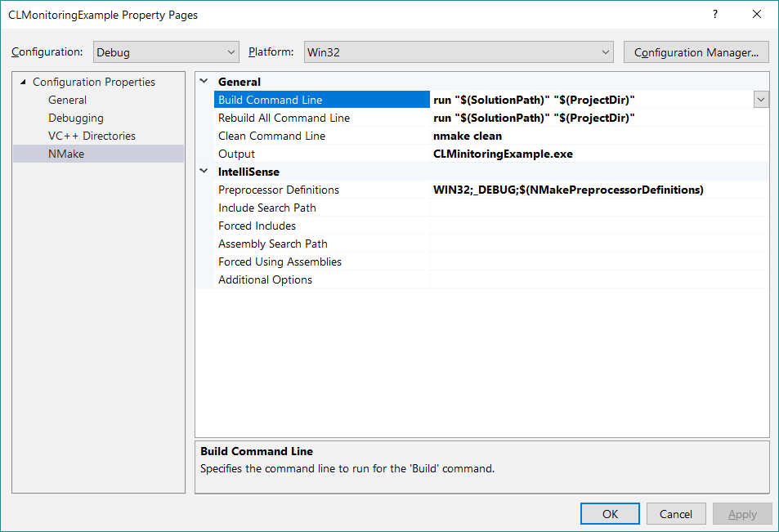The height and width of the screenshot is (532, 779).
Task: Click the Configuration Manager button
Action: 696,52
